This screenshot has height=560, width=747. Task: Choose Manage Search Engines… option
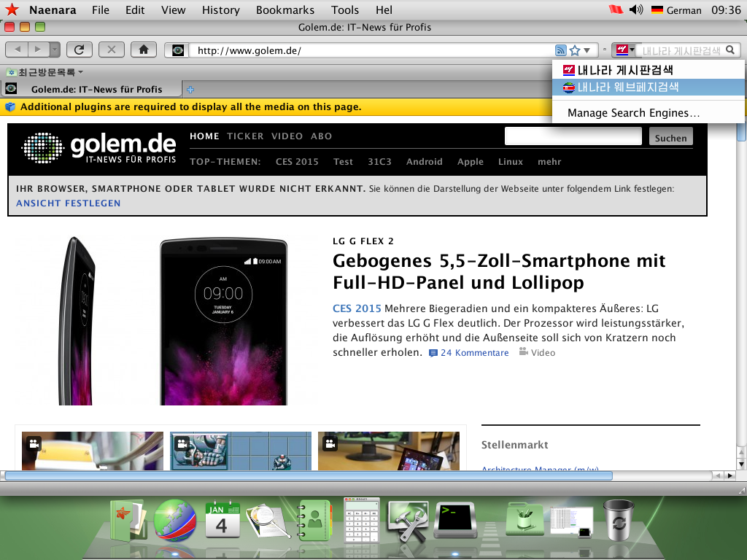coord(633,113)
